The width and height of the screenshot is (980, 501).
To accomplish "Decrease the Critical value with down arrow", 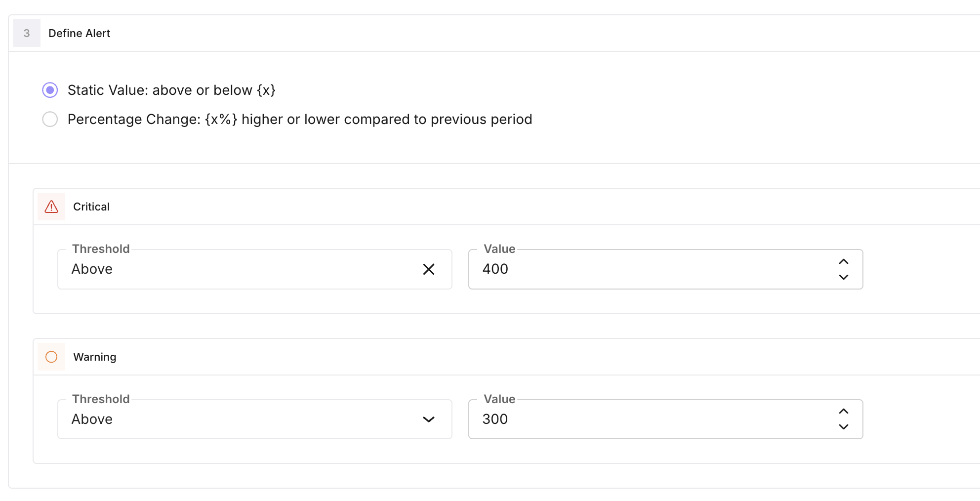I will pos(844,277).
